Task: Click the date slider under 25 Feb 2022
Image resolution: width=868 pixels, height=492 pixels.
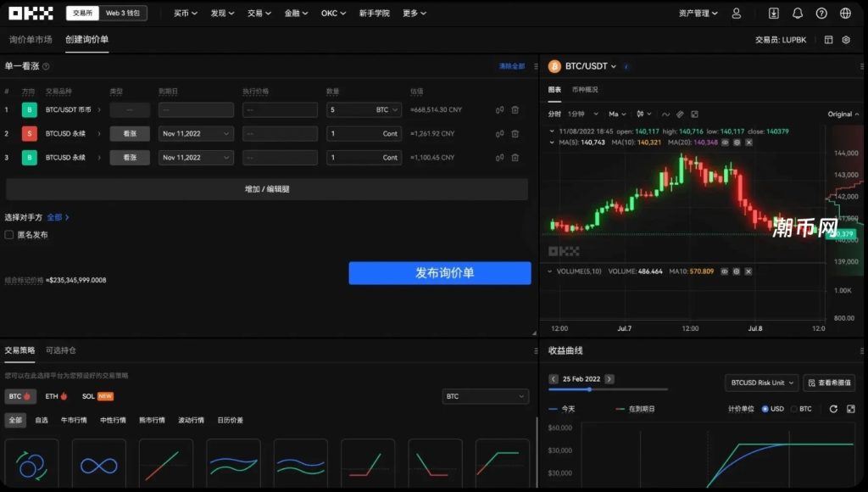Action: tap(589, 389)
